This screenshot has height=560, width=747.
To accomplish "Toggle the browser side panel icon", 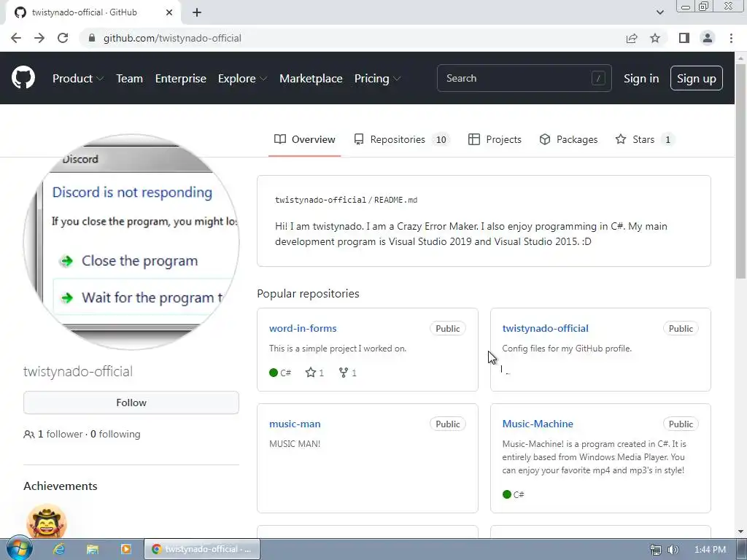I will pos(684,38).
